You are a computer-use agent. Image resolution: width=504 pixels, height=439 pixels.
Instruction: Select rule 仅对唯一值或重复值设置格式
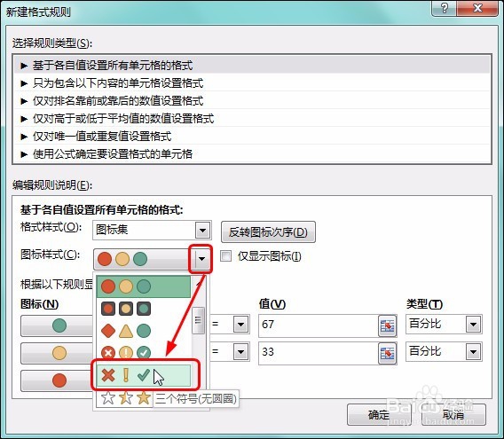tap(252, 136)
